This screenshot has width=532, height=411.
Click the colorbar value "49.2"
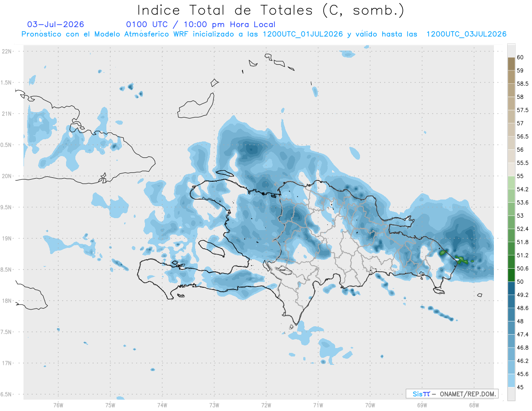tap(523, 295)
